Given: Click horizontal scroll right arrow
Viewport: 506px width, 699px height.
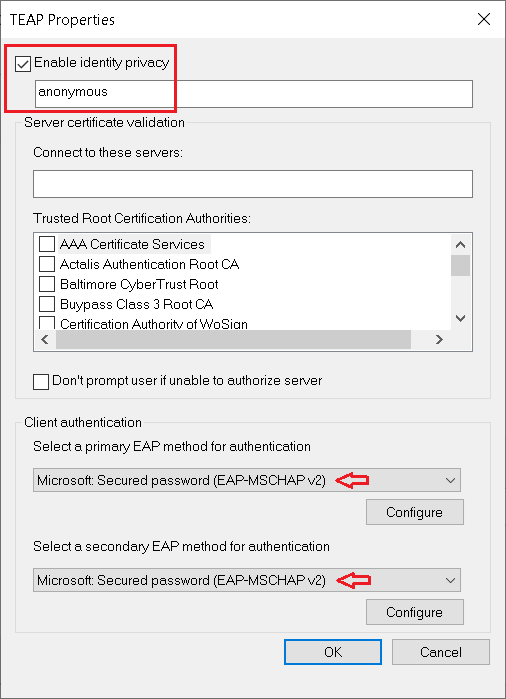Looking at the screenshot, I should [440, 340].
